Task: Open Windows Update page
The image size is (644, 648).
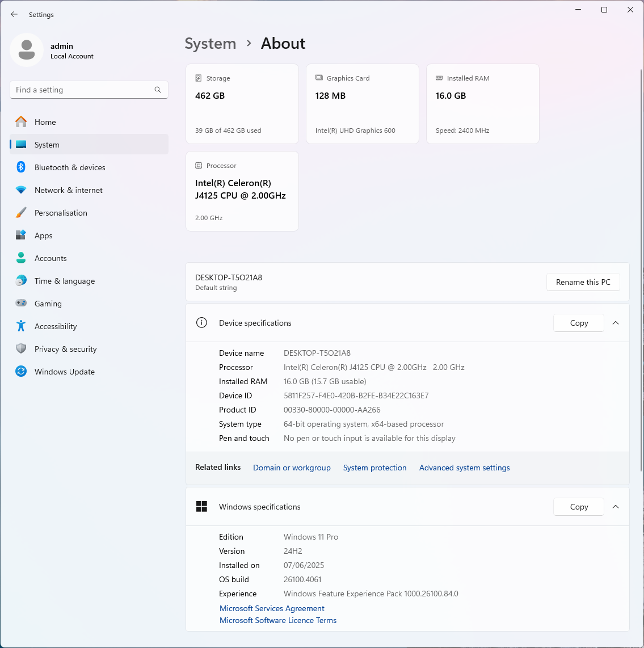Action: click(89, 371)
